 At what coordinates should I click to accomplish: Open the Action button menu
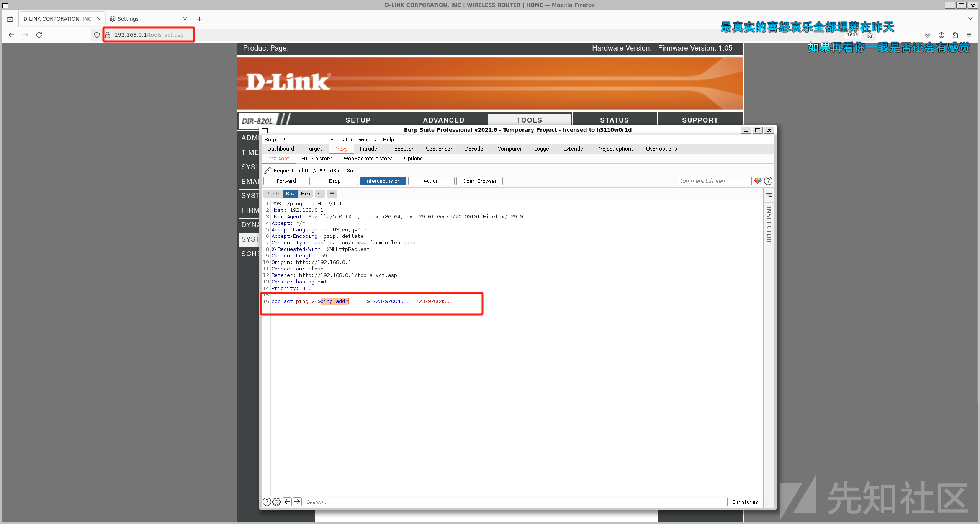click(431, 181)
